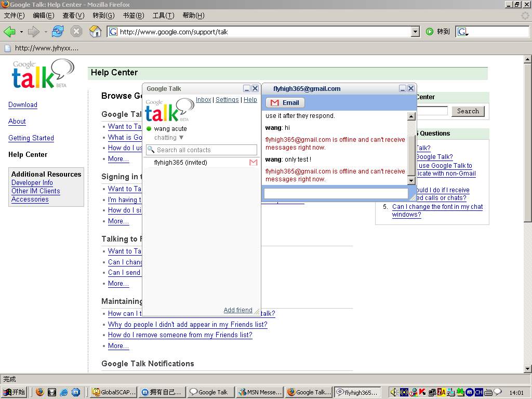Open the Accessories link
This screenshot has width=532, height=399.
(30, 199)
